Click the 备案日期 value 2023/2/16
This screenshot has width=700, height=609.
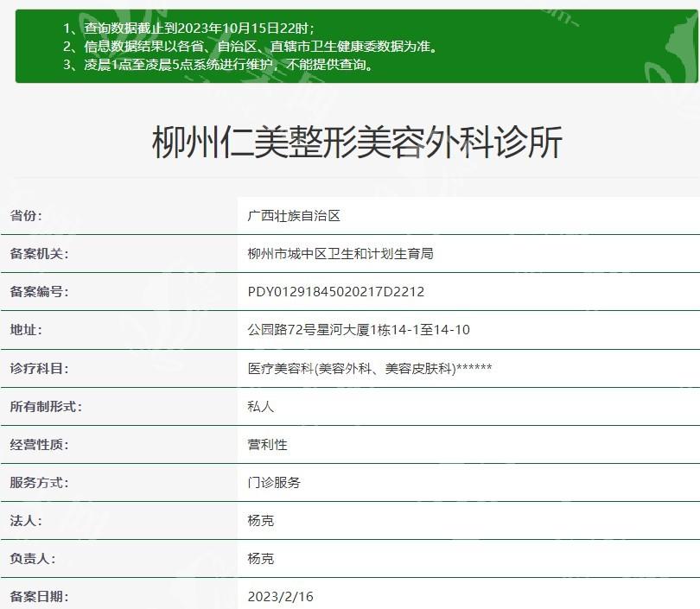click(x=278, y=596)
